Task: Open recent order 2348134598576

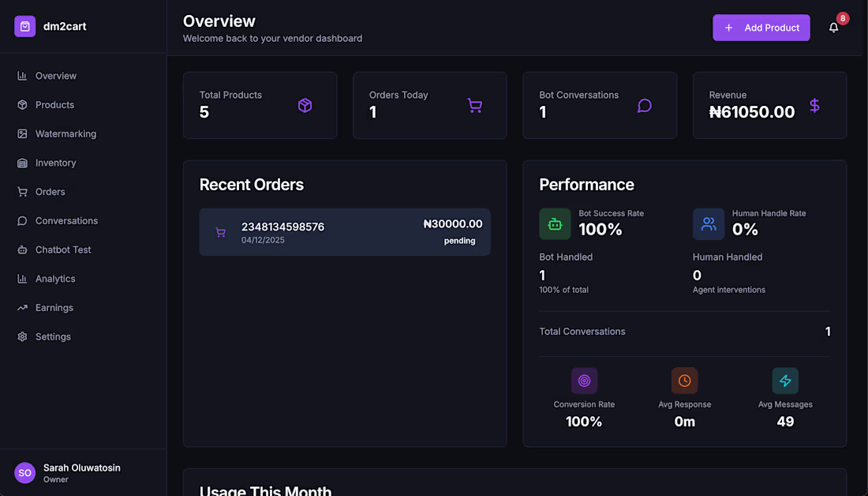Action: click(x=345, y=232)
